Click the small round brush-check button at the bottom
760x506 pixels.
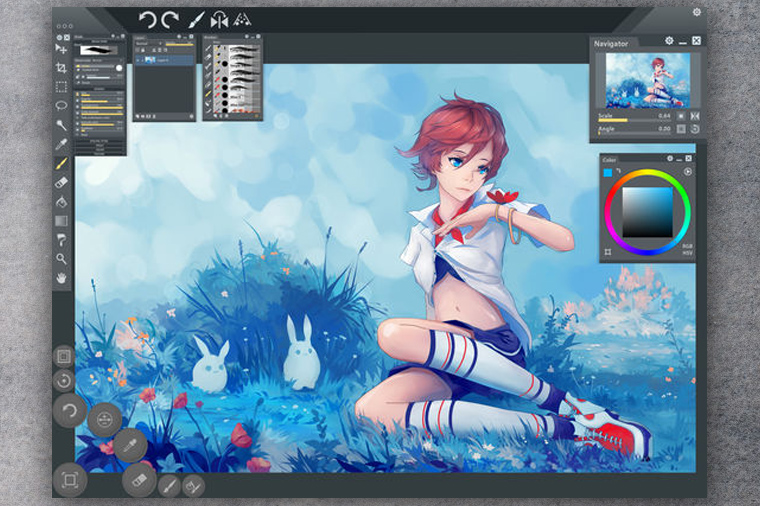pos(193,486)
